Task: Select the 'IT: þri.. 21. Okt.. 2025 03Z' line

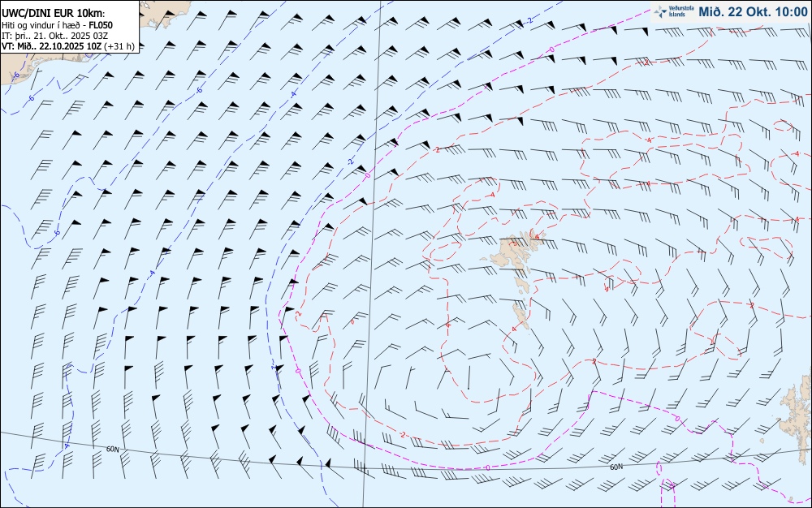Action: tap(54, 36)
